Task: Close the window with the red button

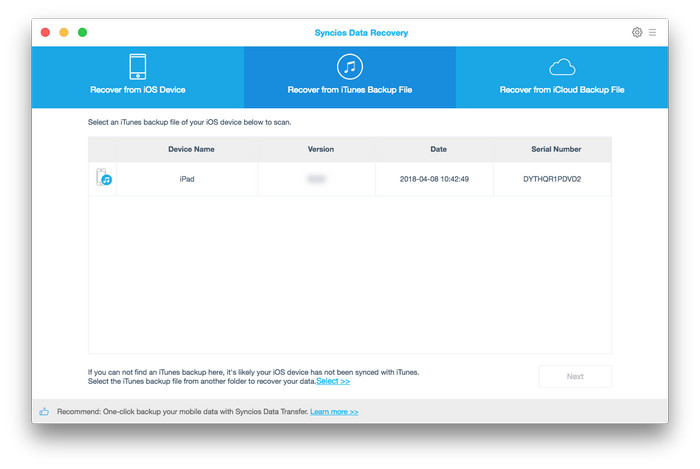Action: (45, 32)
